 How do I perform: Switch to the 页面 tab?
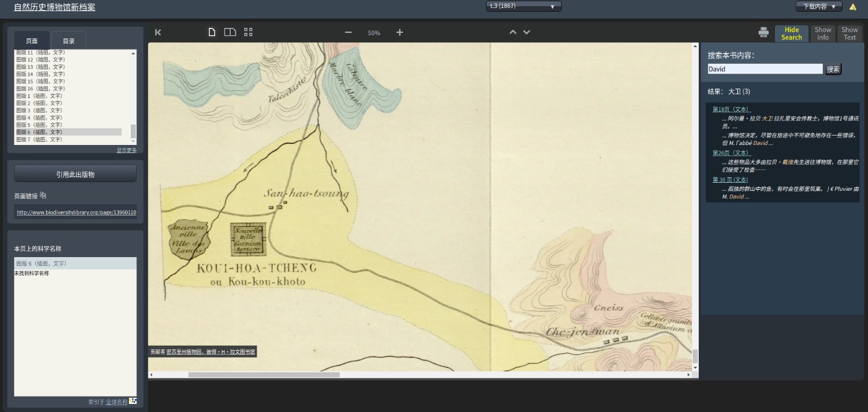click(x=32, y=40)
